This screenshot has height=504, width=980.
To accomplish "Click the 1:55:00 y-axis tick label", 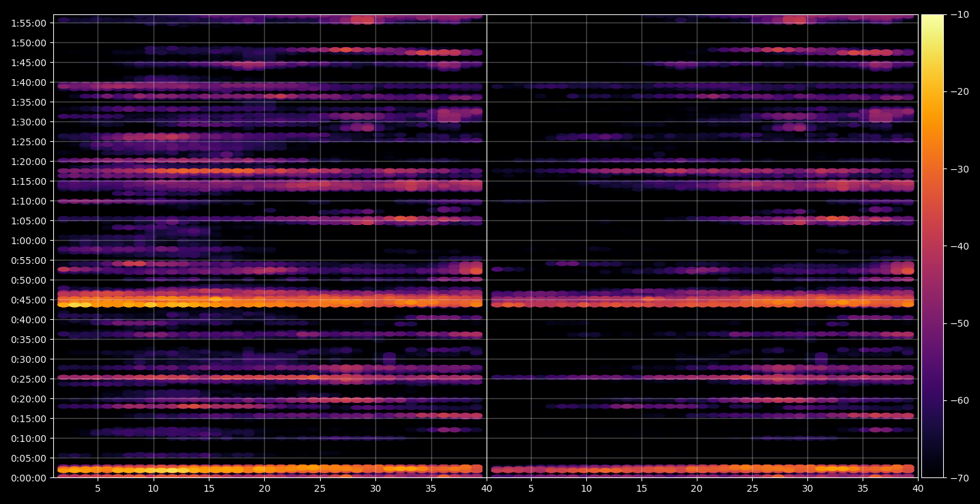I will tap(29, 23).
